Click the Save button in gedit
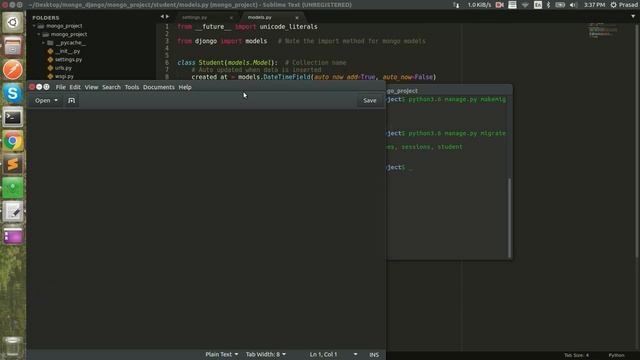Viewport: 640px width, 360px height. tap(369, 100)
